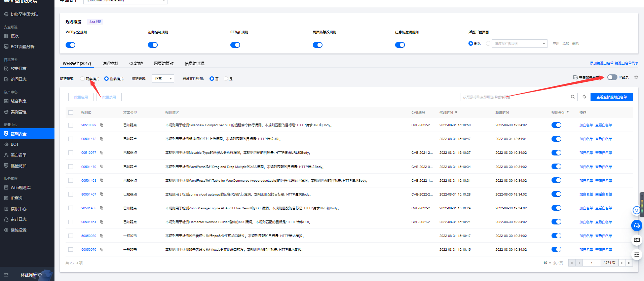Switch to the WEB安全(2047) tab
The image size is (644, 281).
(77, 64)
